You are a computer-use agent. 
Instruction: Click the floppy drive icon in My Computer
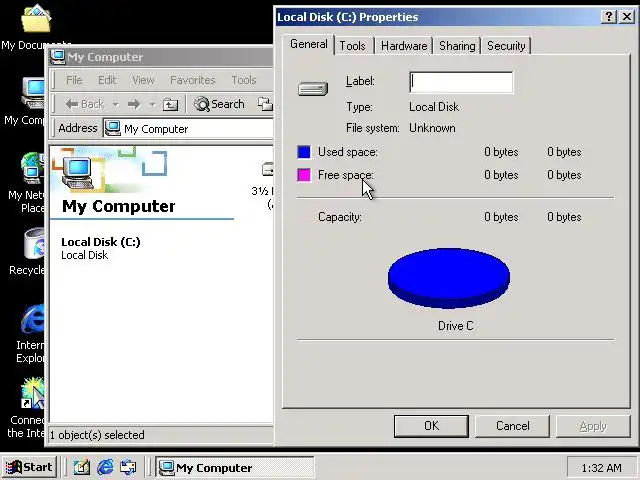coord(267,169)
